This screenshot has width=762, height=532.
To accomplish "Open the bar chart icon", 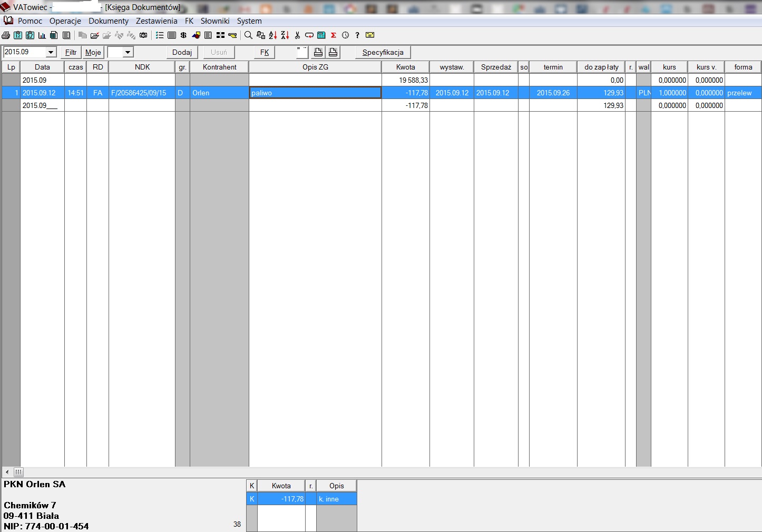I will 42,35.
